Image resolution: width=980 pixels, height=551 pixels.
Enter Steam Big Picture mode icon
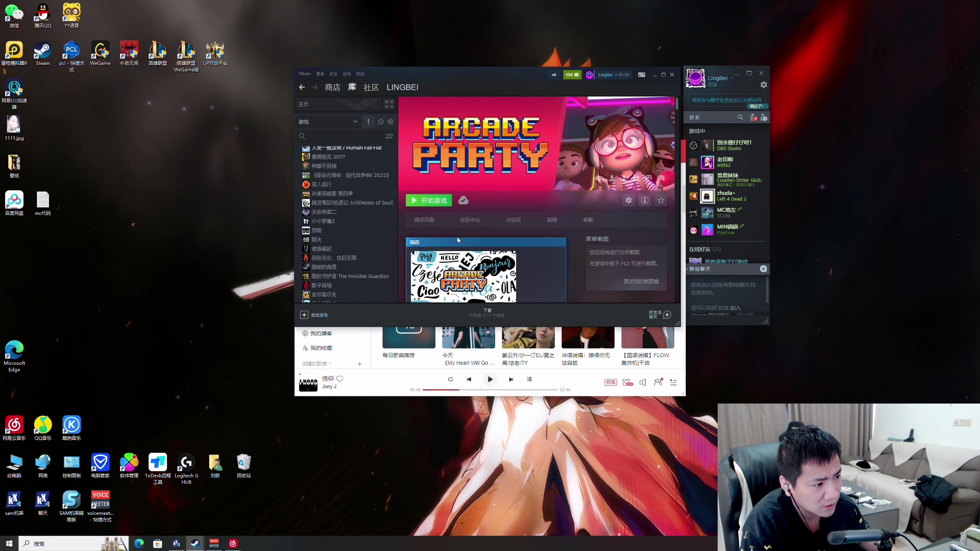point(642,74)
